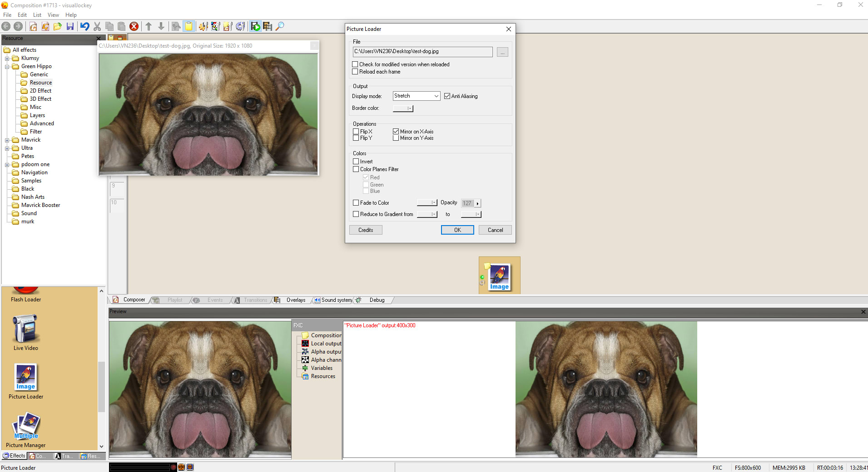Viewport: 868px width, 472px height.
Task: Disable Mirror on X-Axis
Action: [396, 132]
